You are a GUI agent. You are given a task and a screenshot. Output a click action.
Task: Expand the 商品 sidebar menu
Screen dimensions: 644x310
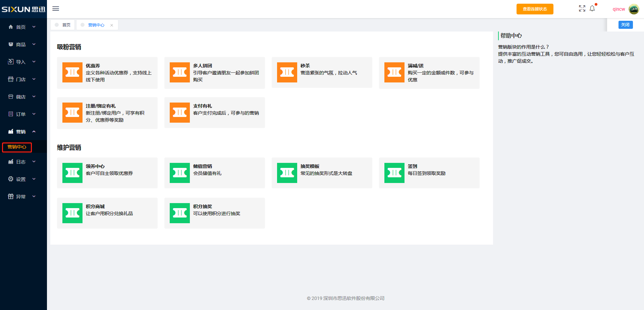coord(22,45)
